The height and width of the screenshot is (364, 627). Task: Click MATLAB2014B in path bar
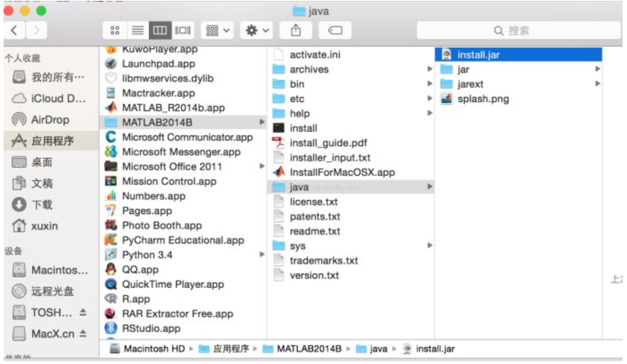[302, 349]
